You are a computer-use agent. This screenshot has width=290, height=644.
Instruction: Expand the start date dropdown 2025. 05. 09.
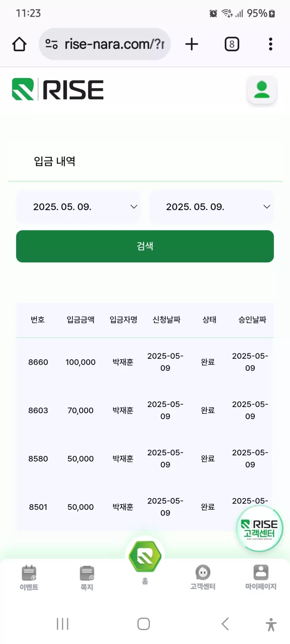79,207
